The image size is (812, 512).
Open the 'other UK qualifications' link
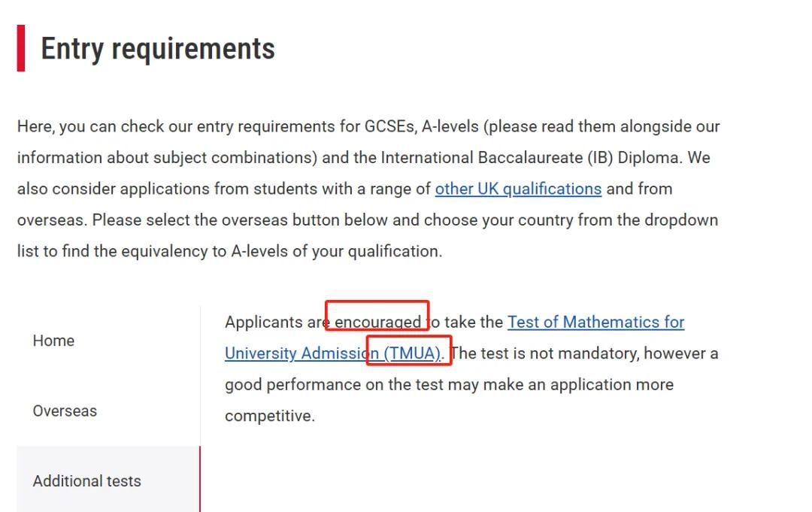[518, 189]
